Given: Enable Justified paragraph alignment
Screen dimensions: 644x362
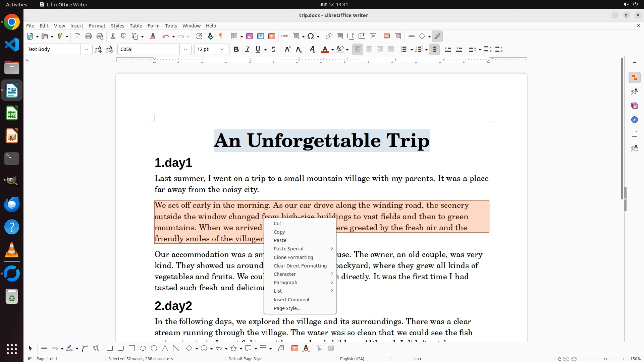Looking at the screenshot, I should [391, 49].
